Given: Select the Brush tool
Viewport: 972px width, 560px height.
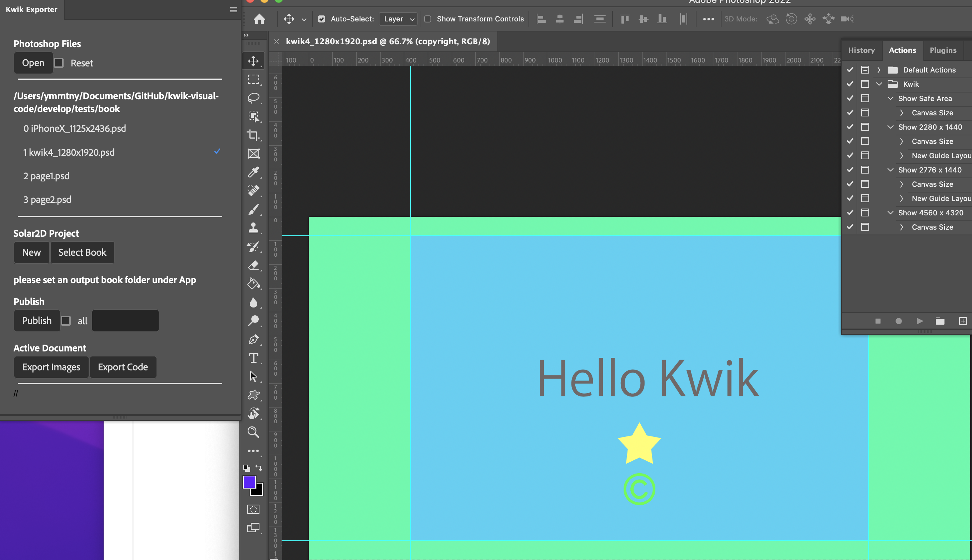Looking at the screenshot, I should pos(253,209).
